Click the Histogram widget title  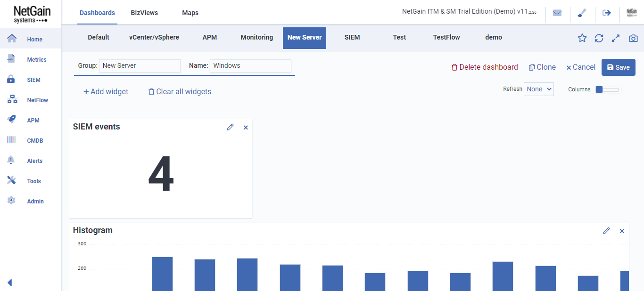click(x=93, y=230)
